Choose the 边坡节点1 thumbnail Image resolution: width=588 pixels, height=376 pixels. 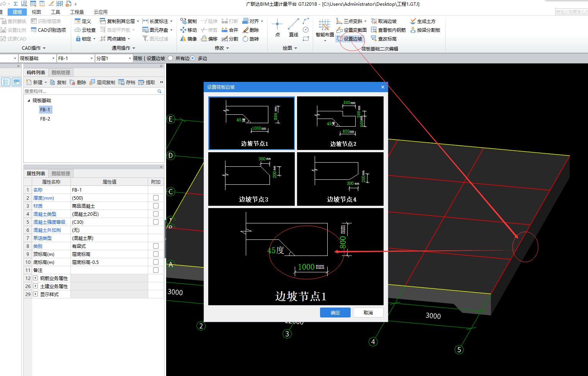pyautogui.click(x=252, y=123)
